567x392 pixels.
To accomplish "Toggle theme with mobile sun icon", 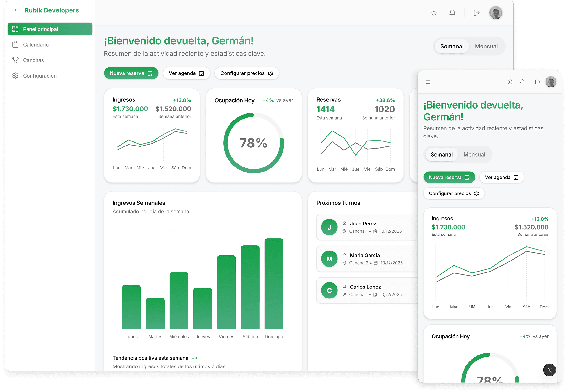I will point(510,82).
